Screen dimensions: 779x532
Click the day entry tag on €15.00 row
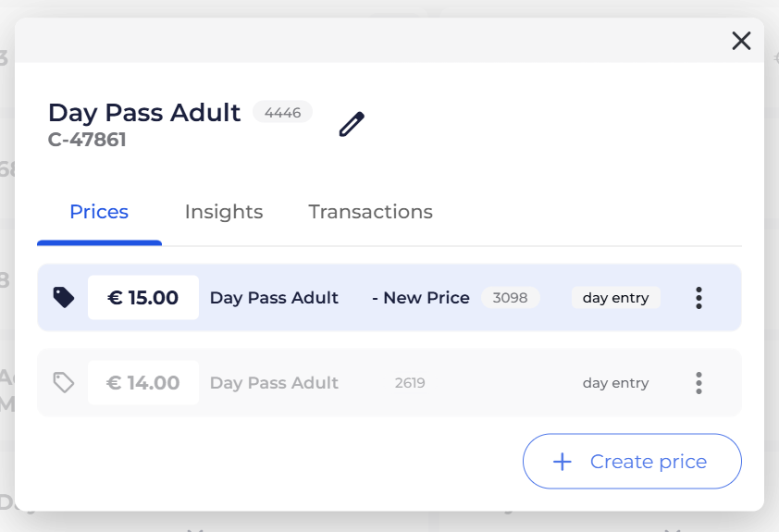point(615,298)
